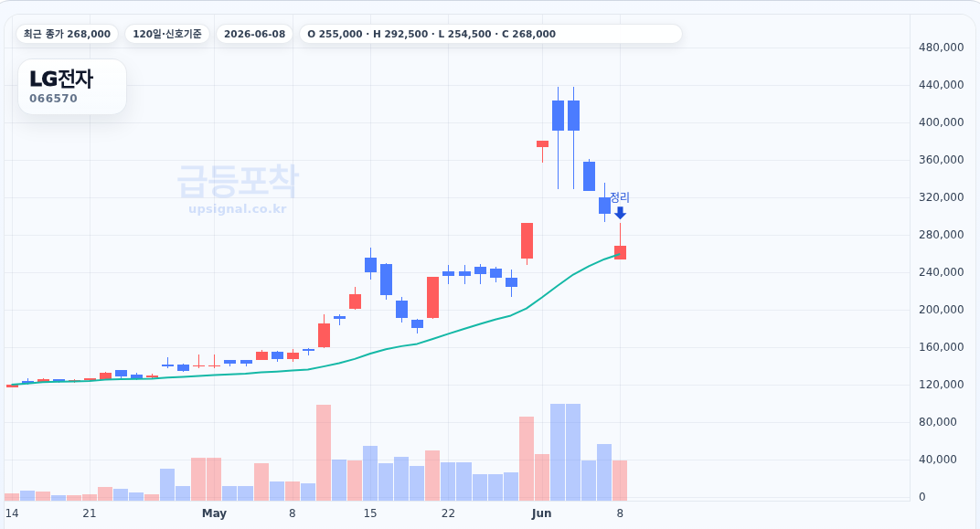Click the 240,000 price axis label
The width and height of the screenshot is (980, 529).
[x=941, y=272]
